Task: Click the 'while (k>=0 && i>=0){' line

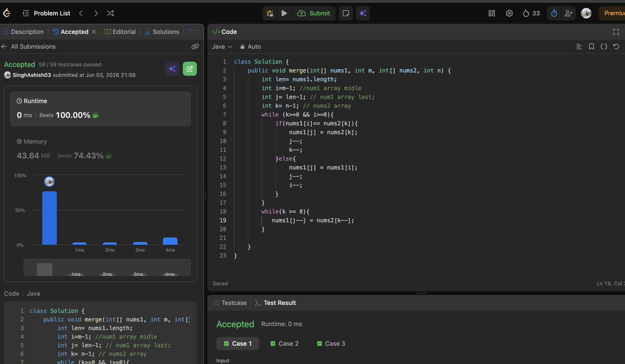Action: pyautogui.click(x=297, y=115)
